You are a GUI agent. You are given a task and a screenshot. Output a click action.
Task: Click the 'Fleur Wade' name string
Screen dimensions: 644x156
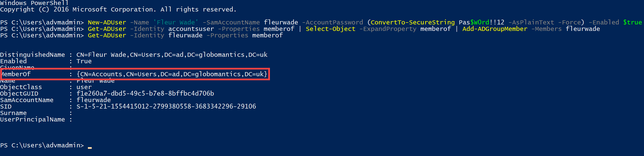click(x=176, y=22)
